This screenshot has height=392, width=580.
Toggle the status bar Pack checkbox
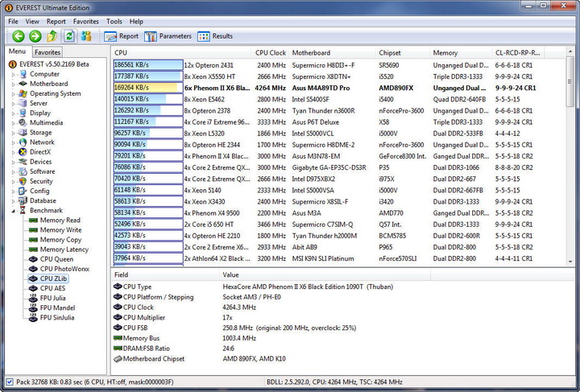10,382
